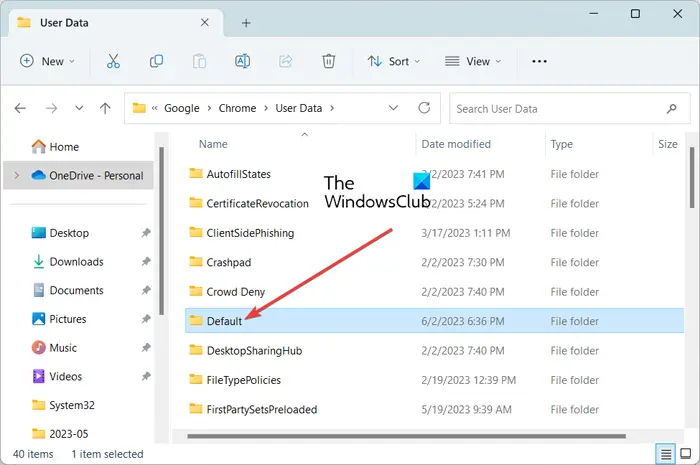Unpin Videos using its pin icon

click(x=146, y=376)
